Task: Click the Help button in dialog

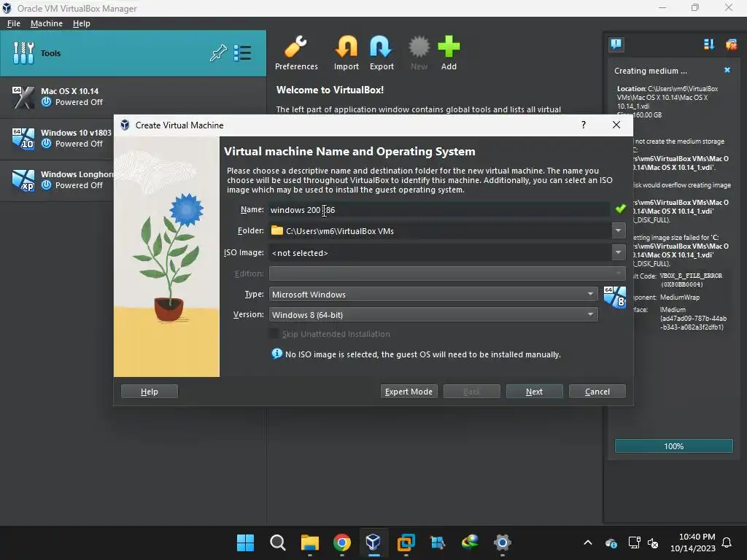Action: 150,392
